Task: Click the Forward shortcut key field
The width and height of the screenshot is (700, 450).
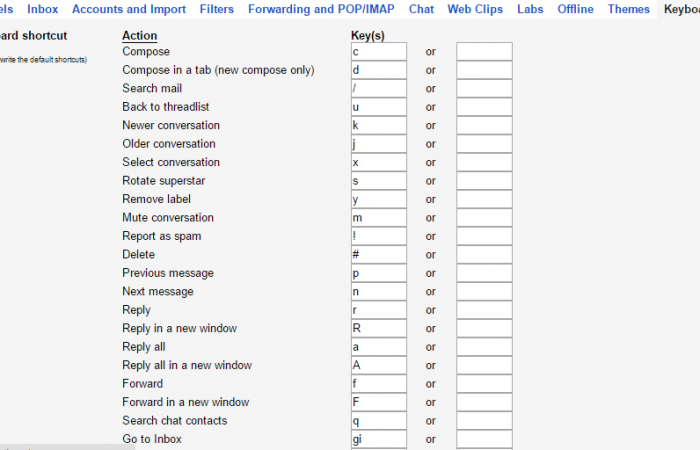Action: 379,383
